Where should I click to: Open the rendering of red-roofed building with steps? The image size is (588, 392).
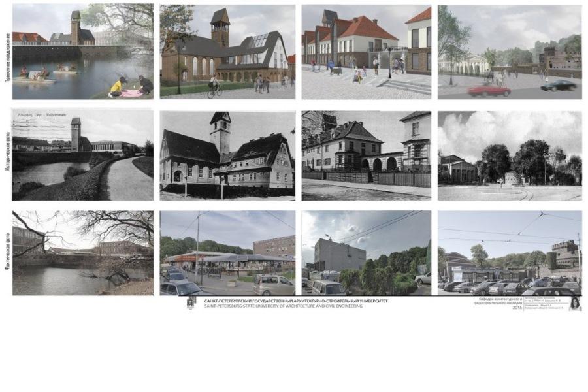coord(367,52)
